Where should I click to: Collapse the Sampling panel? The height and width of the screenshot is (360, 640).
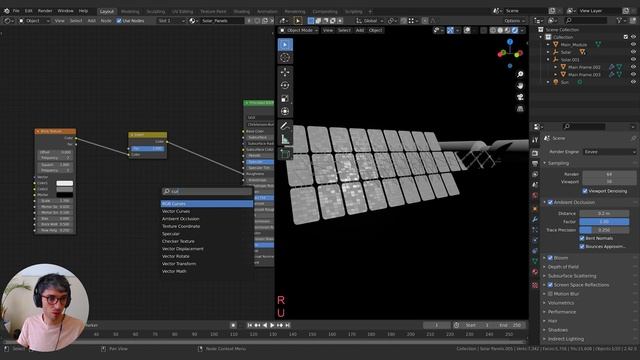558,163
